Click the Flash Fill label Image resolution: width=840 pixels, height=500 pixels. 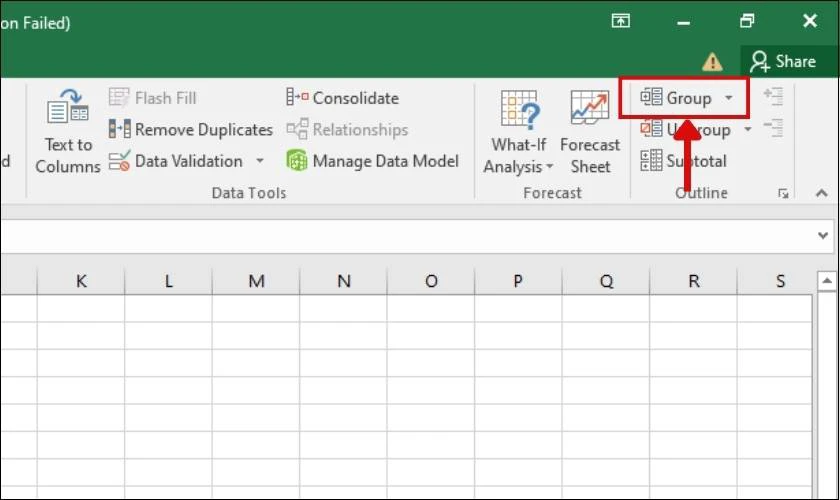(x=166, y=98)
